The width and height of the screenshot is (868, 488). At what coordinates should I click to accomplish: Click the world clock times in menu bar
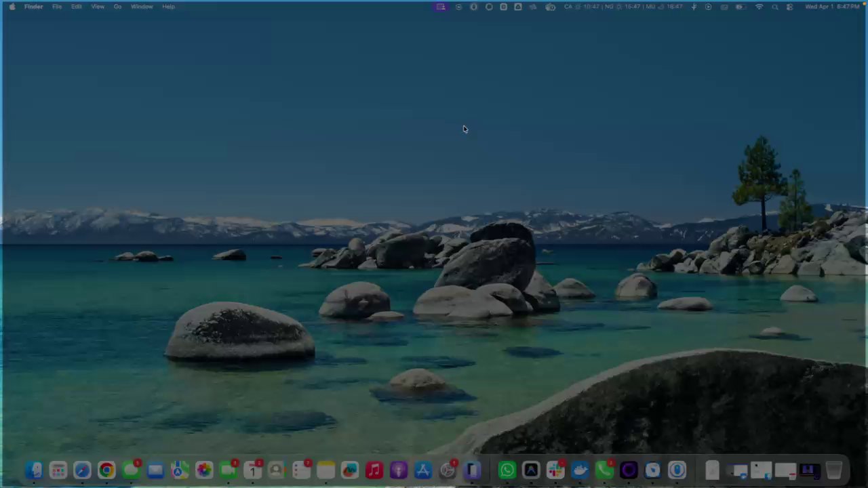click(623, 7)
